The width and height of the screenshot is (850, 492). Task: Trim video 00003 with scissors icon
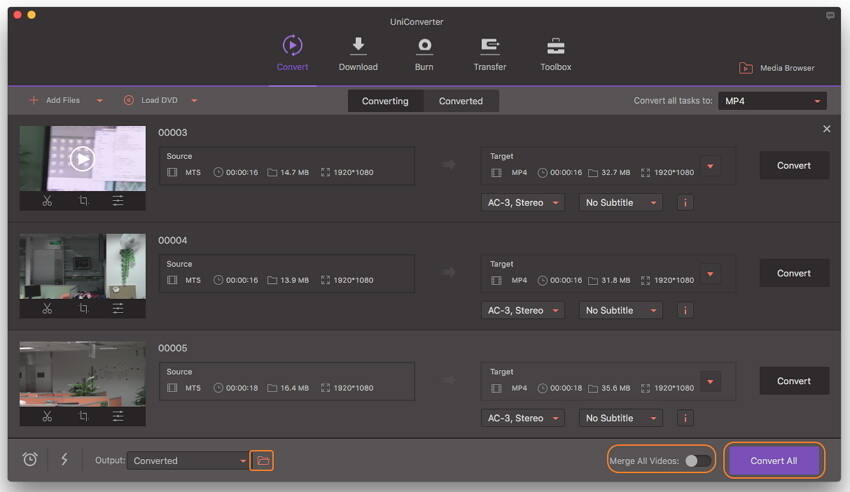tap(47, 201)
